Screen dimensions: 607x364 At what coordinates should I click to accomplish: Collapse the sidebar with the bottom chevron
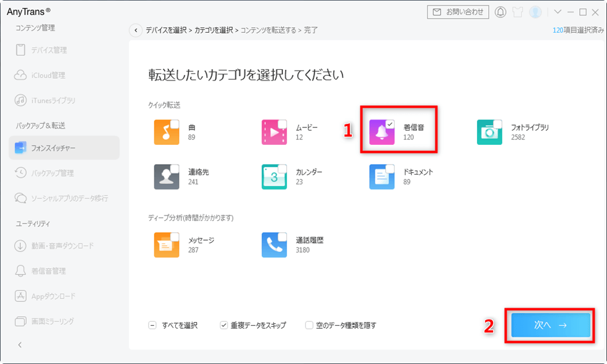(x=20, y=345)
